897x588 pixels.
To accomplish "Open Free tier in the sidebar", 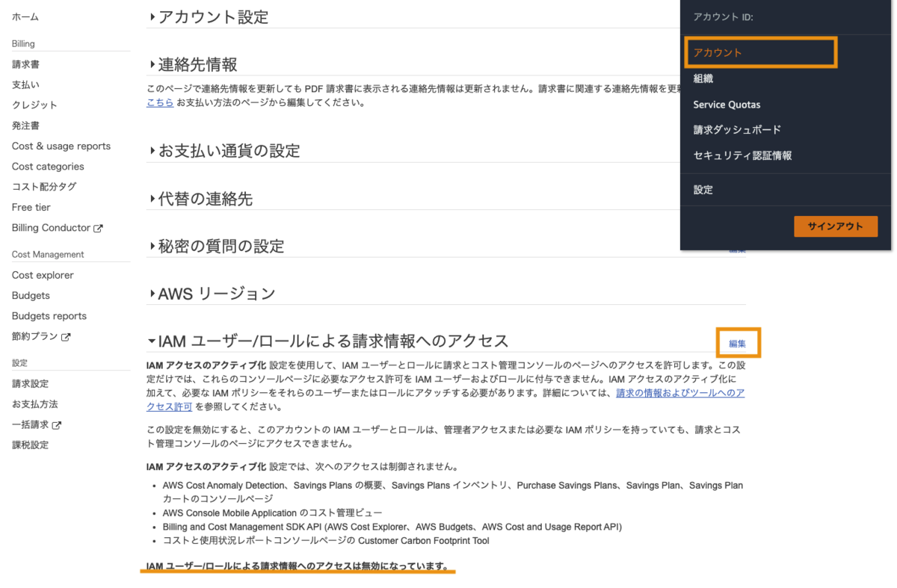I will [31, 207].
